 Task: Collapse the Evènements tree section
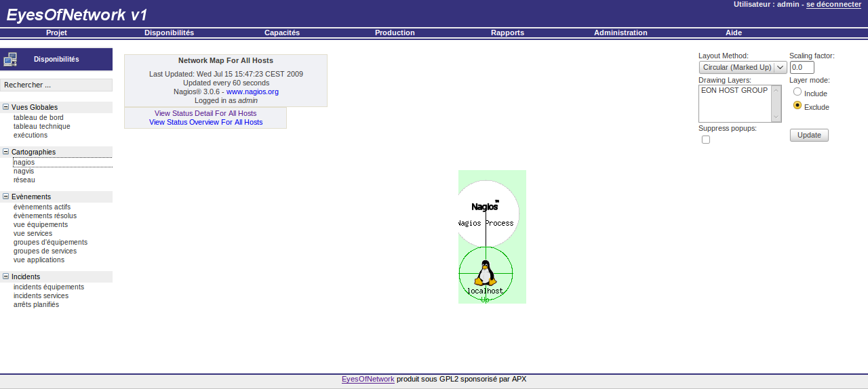(x=6, y=197)
